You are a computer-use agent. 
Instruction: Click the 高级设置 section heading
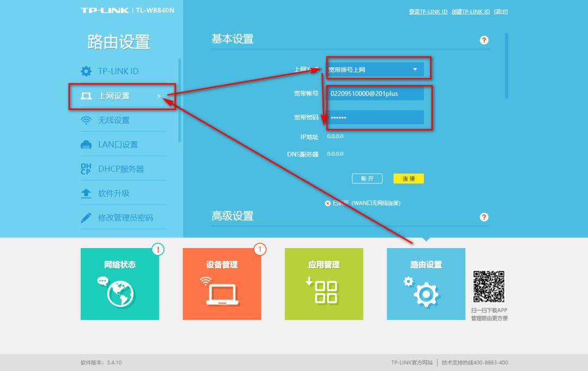[232, 216]
